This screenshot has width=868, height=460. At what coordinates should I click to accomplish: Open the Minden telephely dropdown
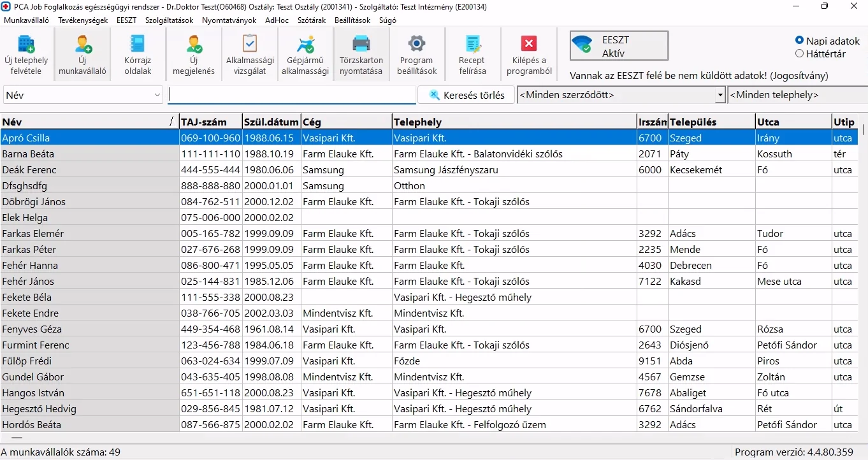tap(798, 96)
